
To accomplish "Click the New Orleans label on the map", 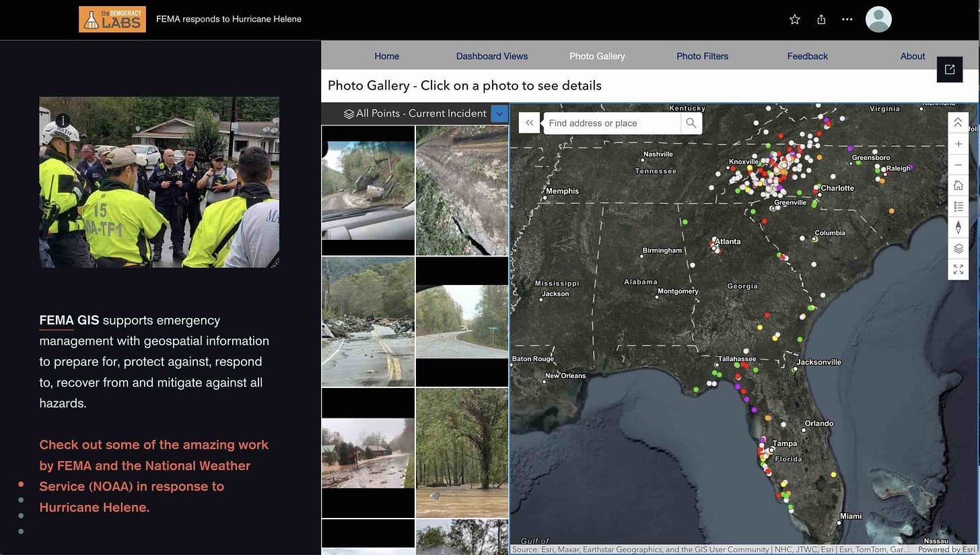I will 565,376.
